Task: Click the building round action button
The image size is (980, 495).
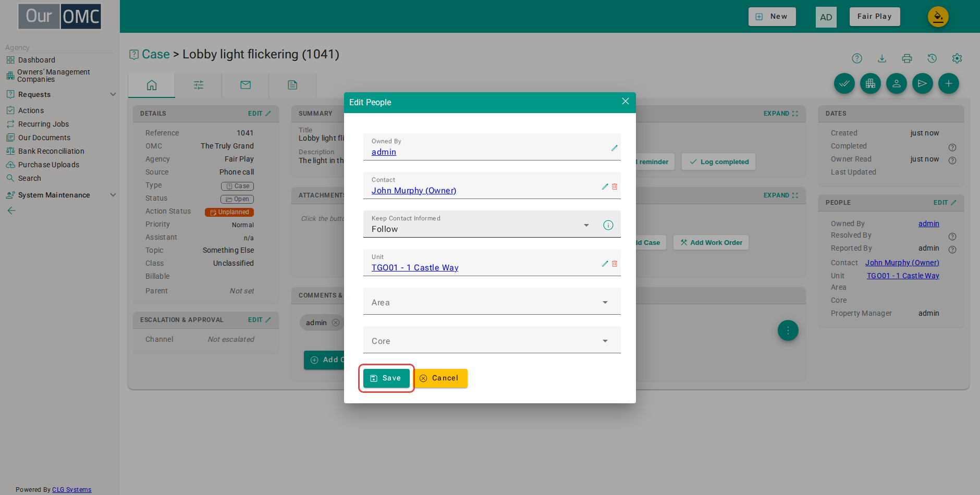Action: (x=871, y=83)
